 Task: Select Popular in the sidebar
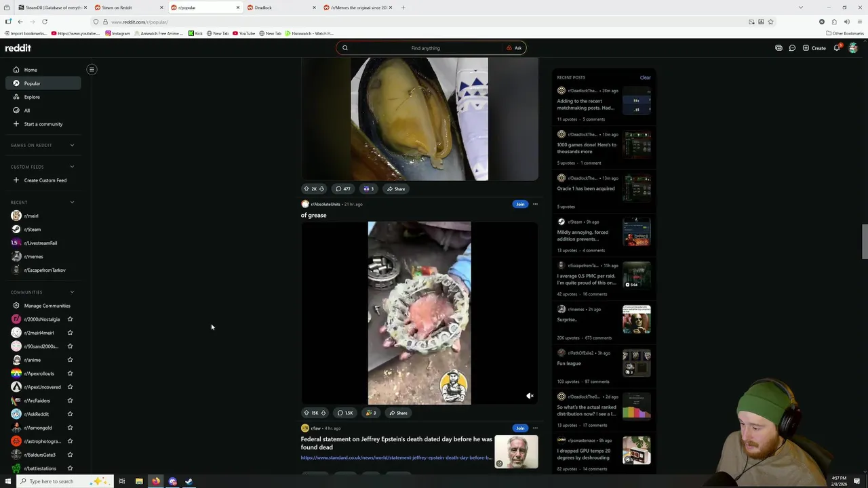coord(43,83)
